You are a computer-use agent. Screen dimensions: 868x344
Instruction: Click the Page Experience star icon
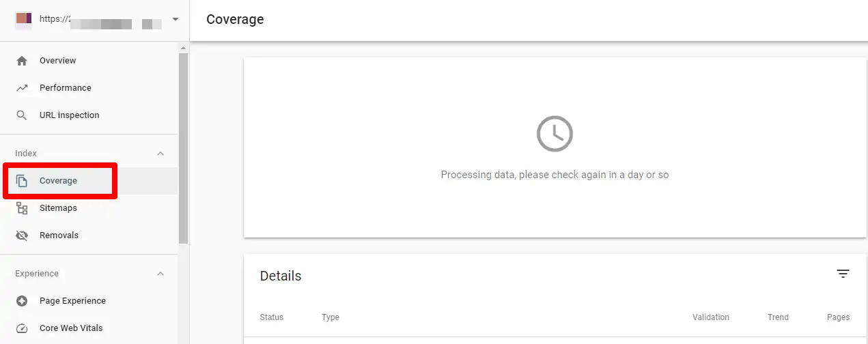pos(22,301)
